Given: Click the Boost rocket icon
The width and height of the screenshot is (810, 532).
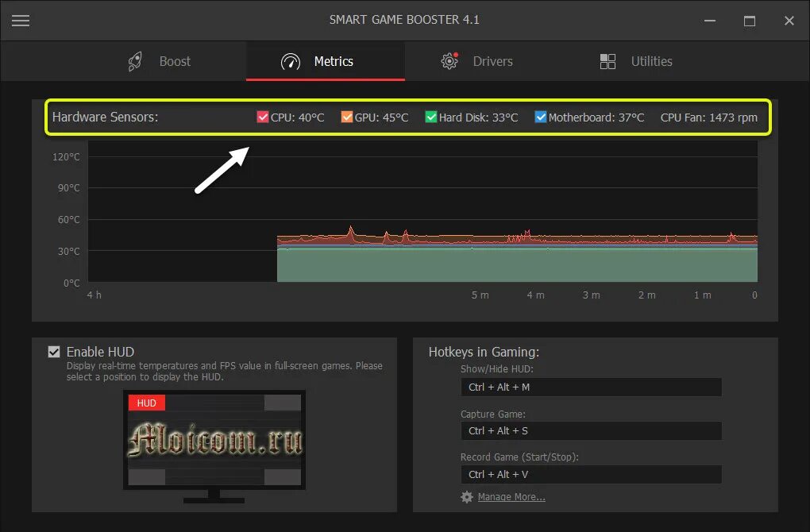Looking at the screenshot, I should coord(135,61).
